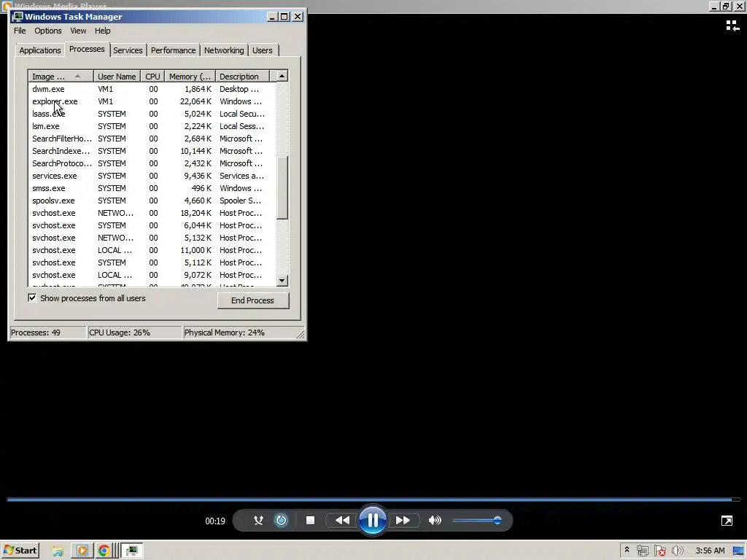Screen dimensions: 747x560
Task: Open the Networking tab
Action: [x=224, y=50]
